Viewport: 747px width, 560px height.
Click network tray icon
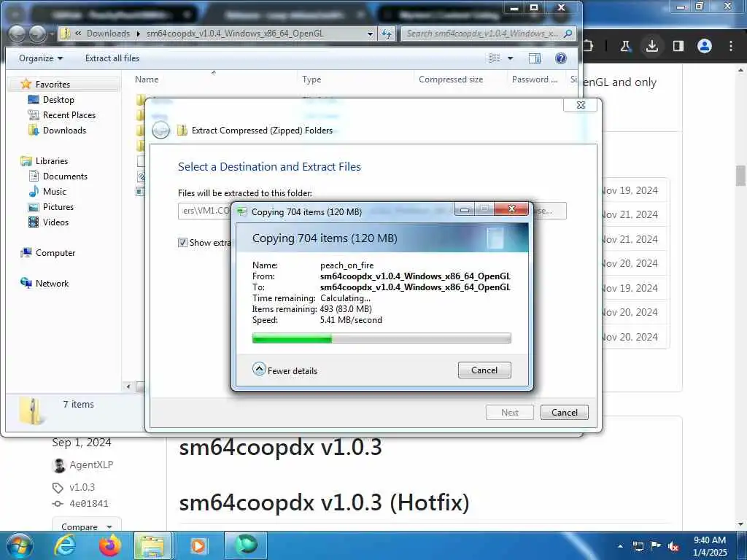638,547
